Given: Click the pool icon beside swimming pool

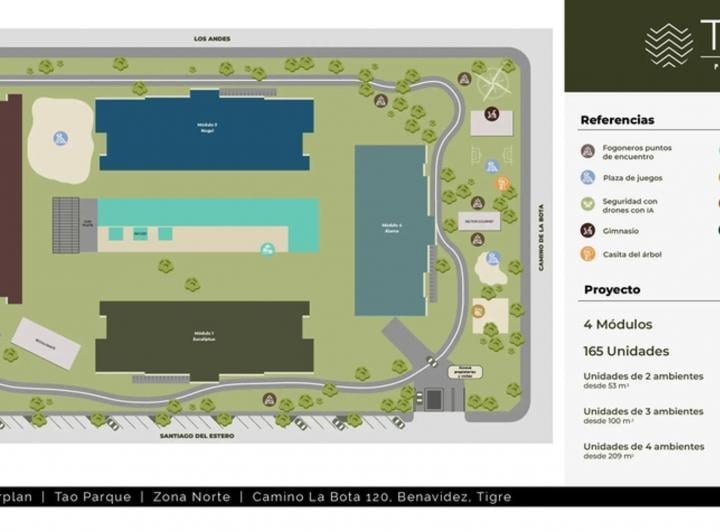Looking at the screenshot, I should click(x=267, y=250).
